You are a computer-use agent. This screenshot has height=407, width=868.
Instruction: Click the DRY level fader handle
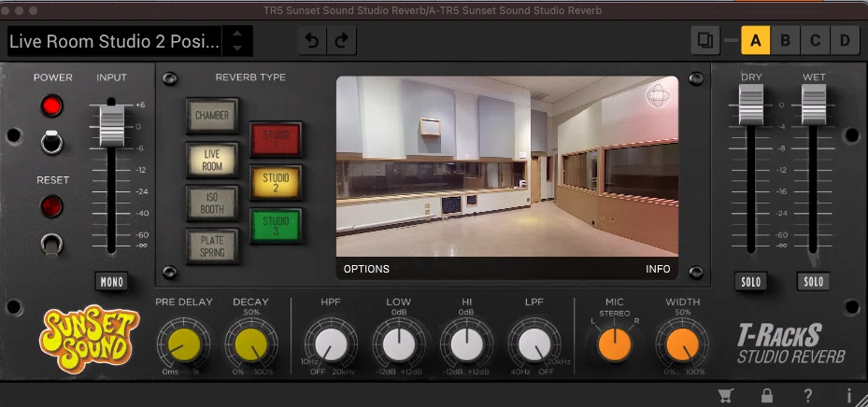751,105
